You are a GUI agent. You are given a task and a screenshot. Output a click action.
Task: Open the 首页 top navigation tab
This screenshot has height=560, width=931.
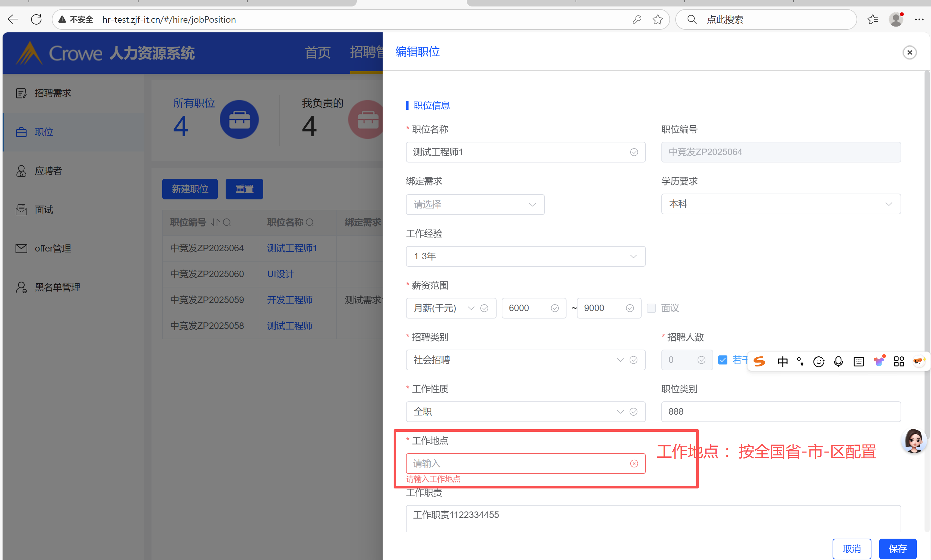click(317, 52)
